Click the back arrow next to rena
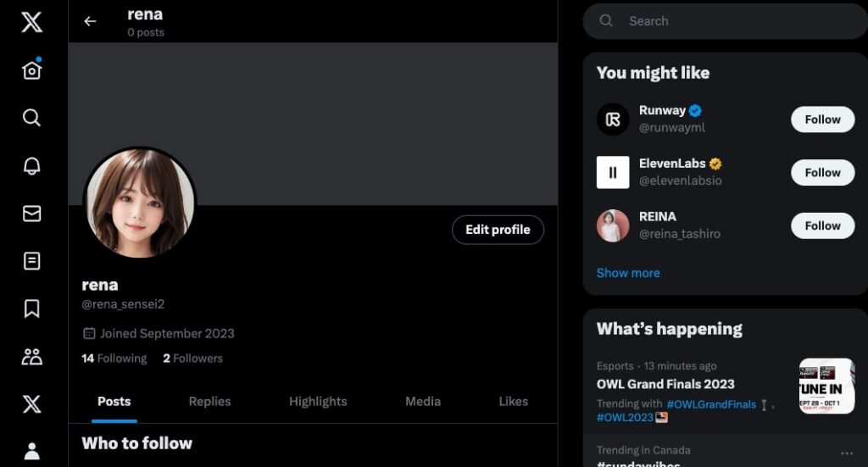 click(x=90, y=21)
